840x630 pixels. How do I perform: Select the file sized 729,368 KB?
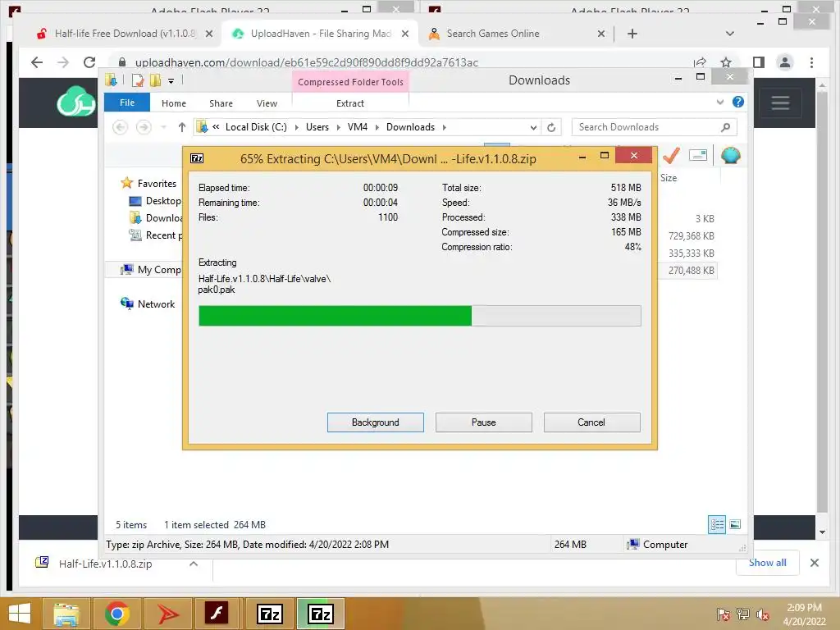(691, 235)
